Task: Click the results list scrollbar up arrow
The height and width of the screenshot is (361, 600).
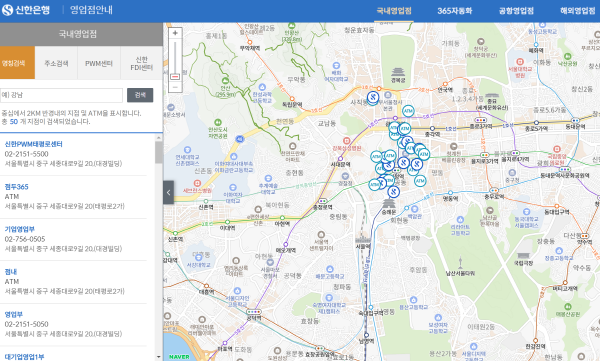Action: click(158, 137)
